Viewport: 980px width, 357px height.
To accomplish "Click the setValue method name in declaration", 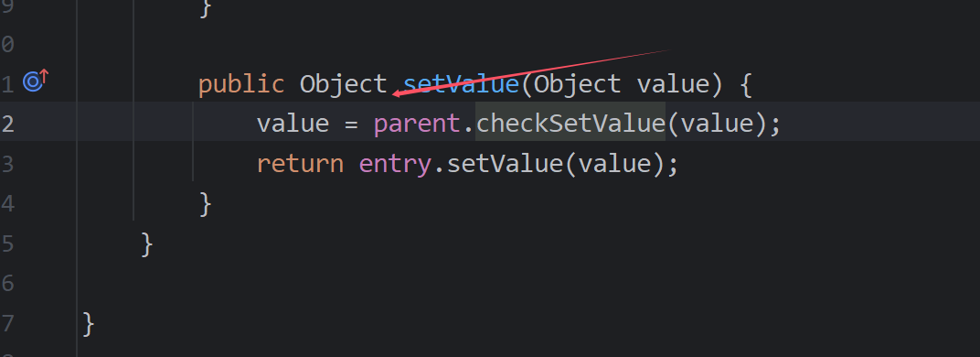I will (462, 84).
